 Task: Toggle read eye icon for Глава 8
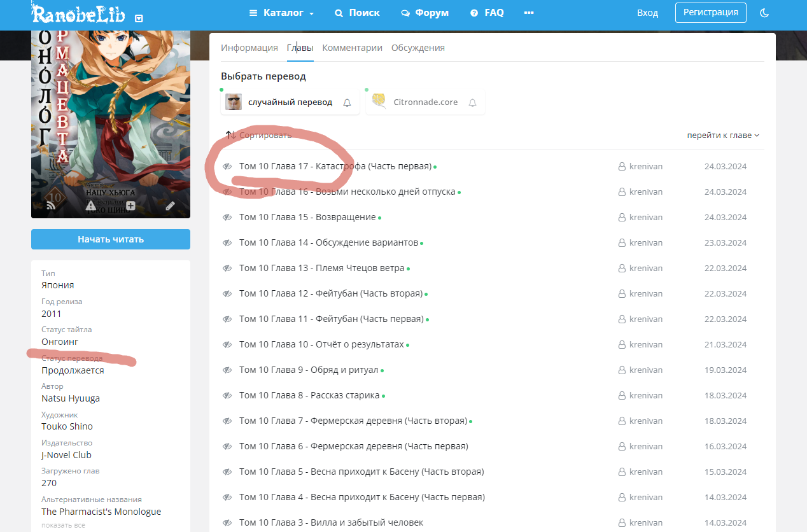227,395
